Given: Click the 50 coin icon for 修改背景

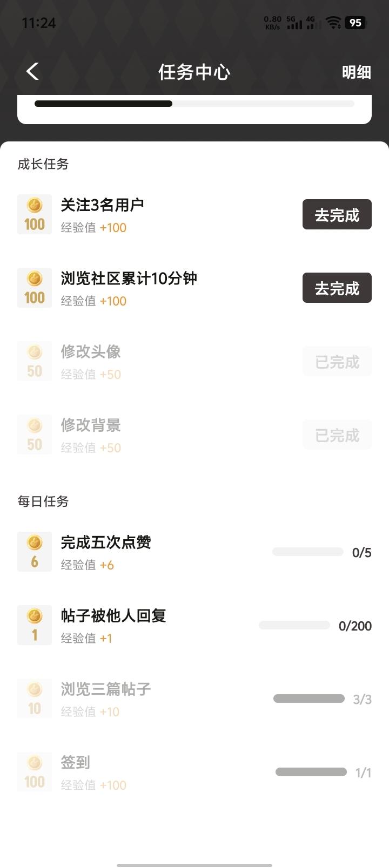Looking at the screenshot, I should (35, 435).
